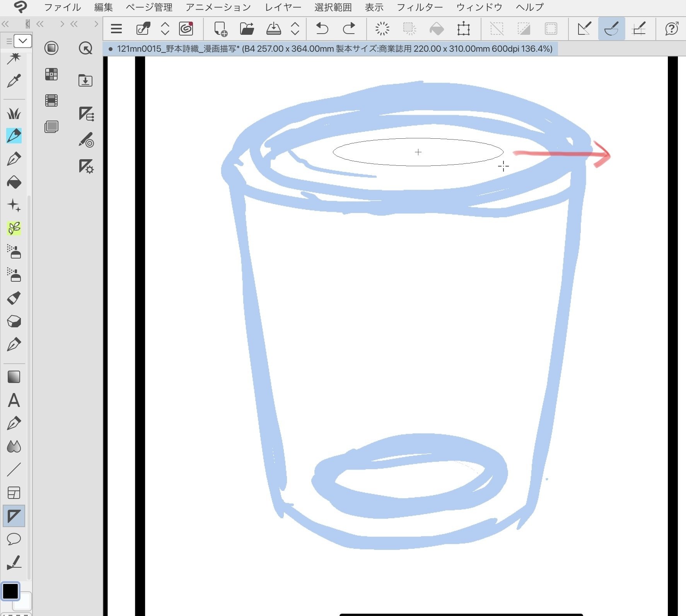686x616 pixels.
Task: Select the balloon tool
Action: pos(14,539)
